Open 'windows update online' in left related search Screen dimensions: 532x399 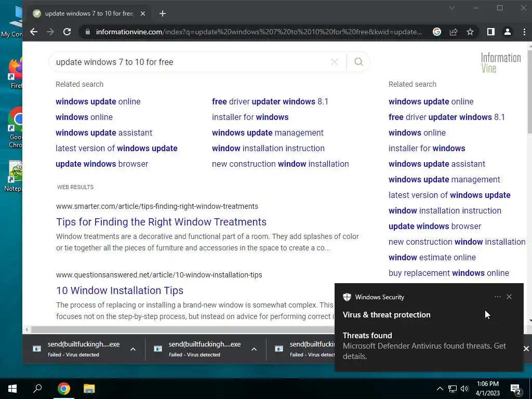[x=98, y=101]
